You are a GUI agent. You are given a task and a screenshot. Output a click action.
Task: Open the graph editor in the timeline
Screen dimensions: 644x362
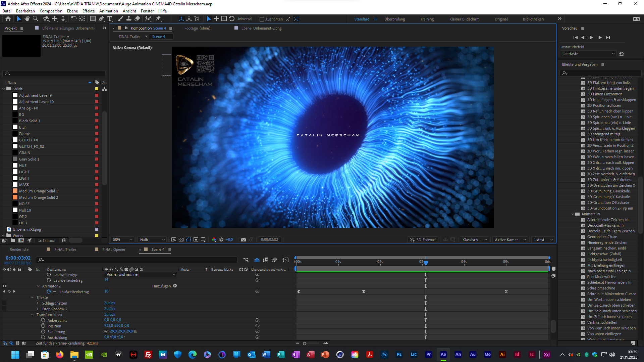click(x=286, y=260)
